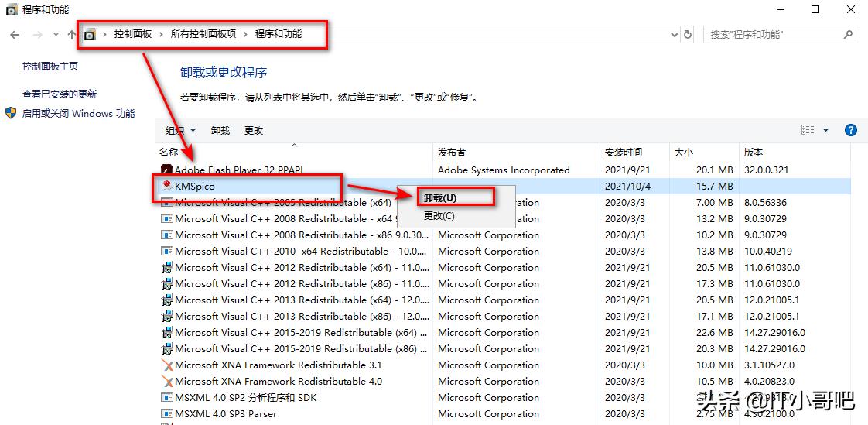The width and height of the screenshot is (868, 425).
Task: Click the Adobe Flash Player icon
Action: 166,170
